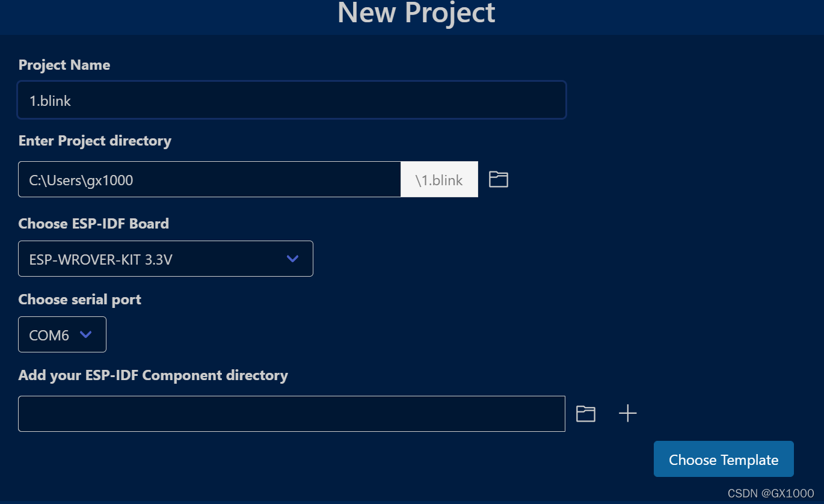Add component directory with plus icon
The height and width of the screenshot is (504, 824).
pos(627,414)
